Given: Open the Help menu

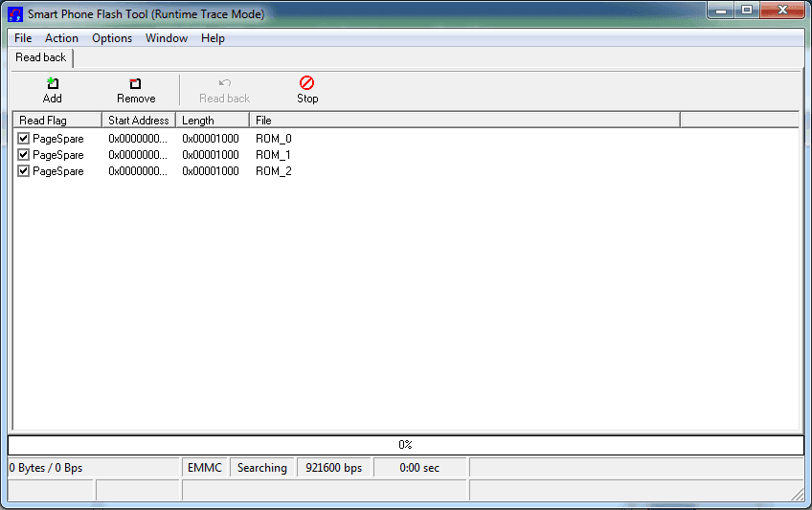Looking at the screenshot, I should click(x=213, y=38).
